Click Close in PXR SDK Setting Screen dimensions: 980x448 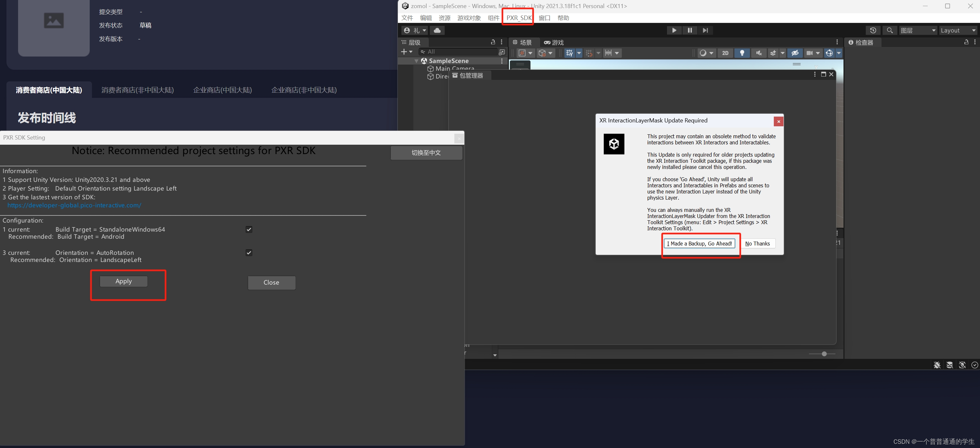(x=271, y=282)
